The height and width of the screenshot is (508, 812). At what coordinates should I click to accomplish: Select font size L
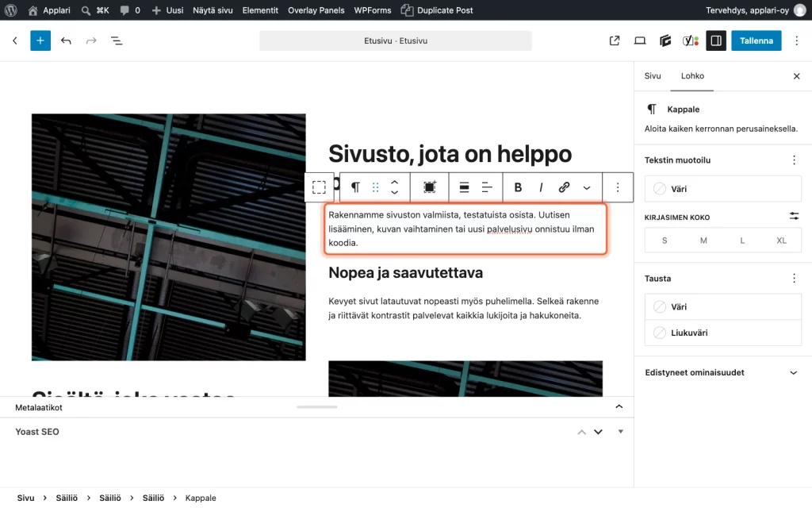click(742, 241)
